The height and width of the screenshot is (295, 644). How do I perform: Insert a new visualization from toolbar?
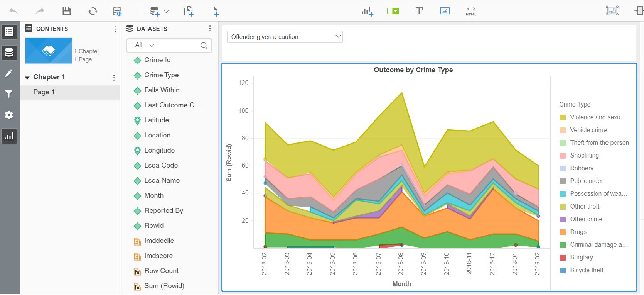pos(367,12)
